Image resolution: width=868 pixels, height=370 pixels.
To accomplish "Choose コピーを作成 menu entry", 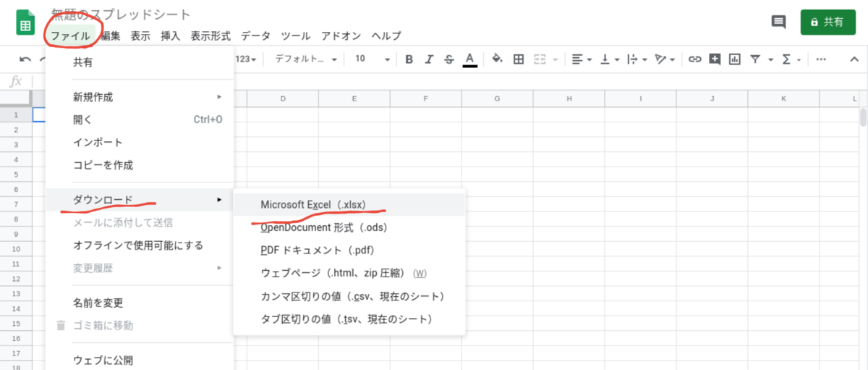I will point(140,165).
